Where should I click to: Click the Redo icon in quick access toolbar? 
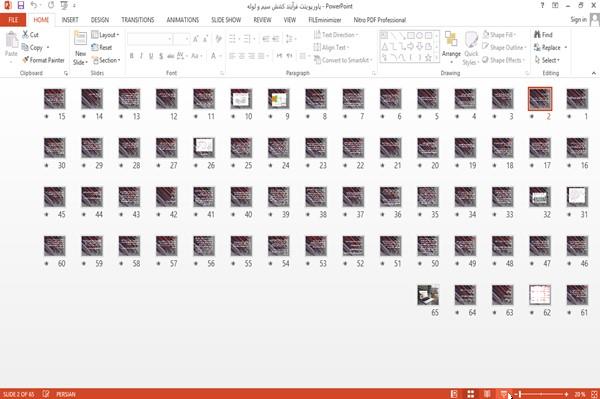[51, 5]
